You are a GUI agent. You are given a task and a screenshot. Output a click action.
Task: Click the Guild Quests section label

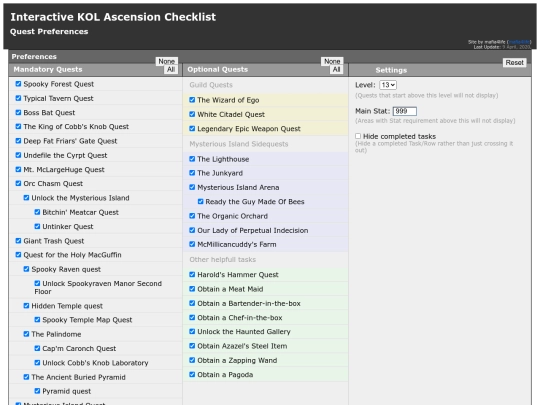tap(211, 85)
